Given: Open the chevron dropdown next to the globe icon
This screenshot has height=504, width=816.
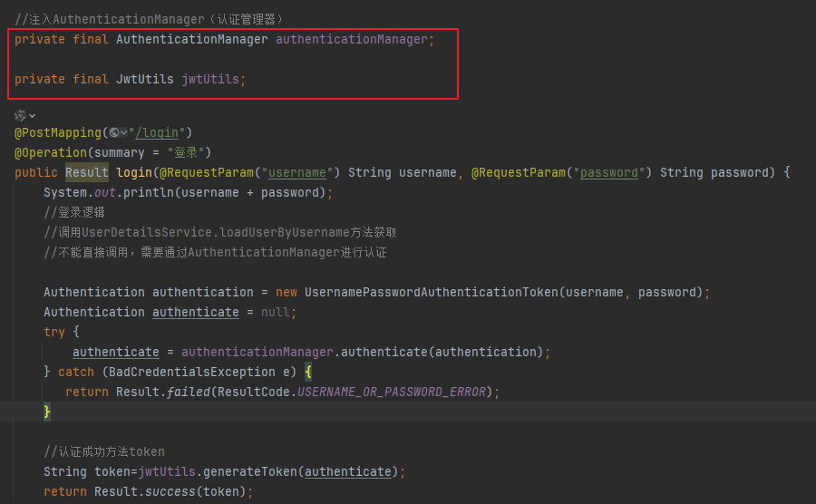Looking at the screenshot, I should [124, 133].
